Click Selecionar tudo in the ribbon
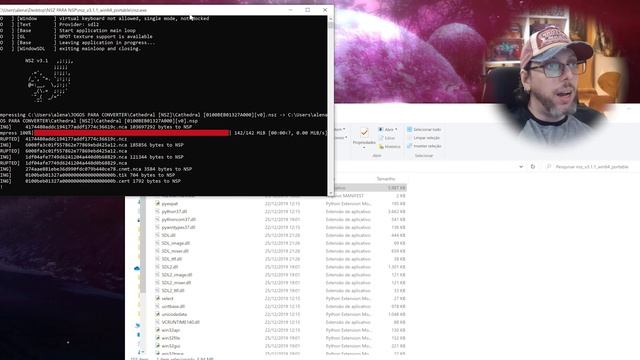 (424, 129)
